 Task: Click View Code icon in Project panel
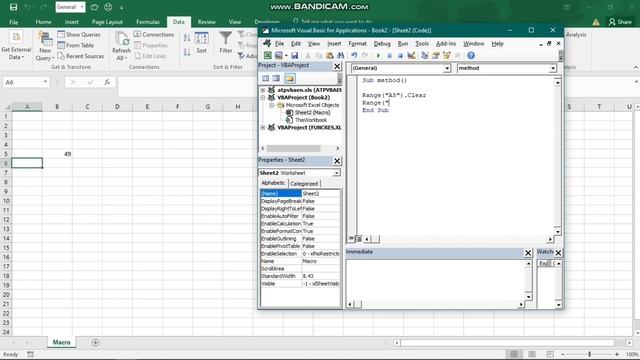click(x=265, y=78)
